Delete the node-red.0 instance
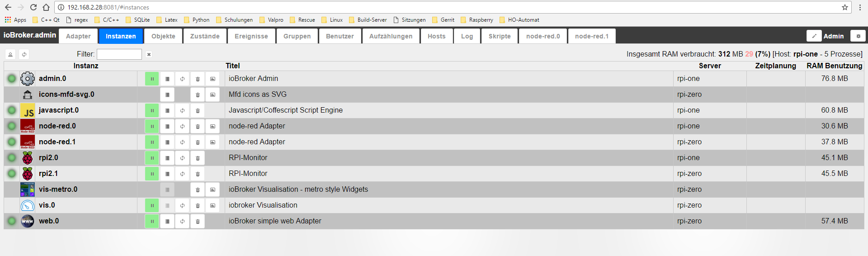This screenshot has width=868, height=256. [x=198, y=126]
